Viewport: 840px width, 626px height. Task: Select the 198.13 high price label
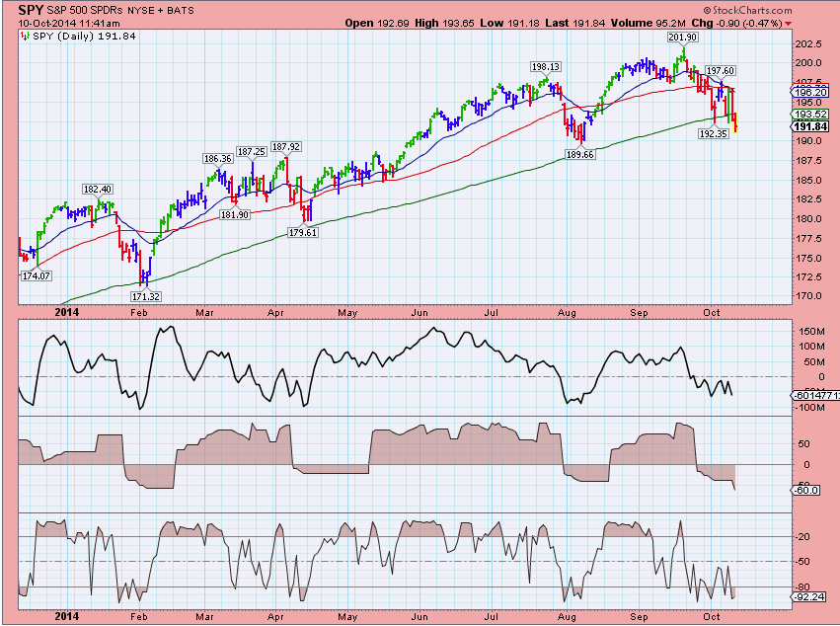point(545,66)
